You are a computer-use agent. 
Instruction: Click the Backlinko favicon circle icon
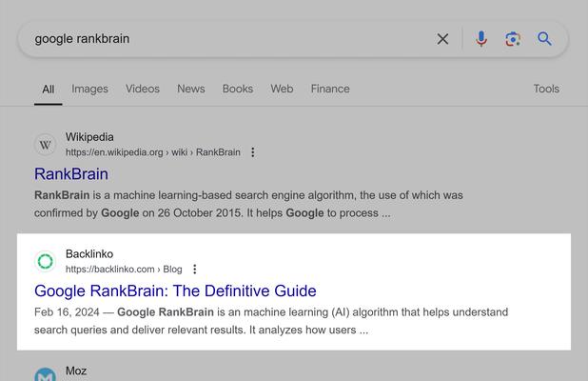[x=46, y=261]
